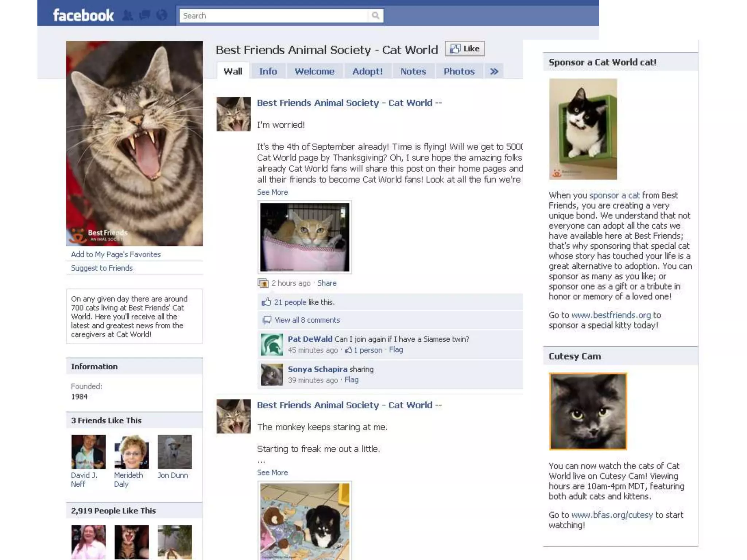The image size is (747, 560).
Task: Switch to the Info tab
Action: coord(268,71)
